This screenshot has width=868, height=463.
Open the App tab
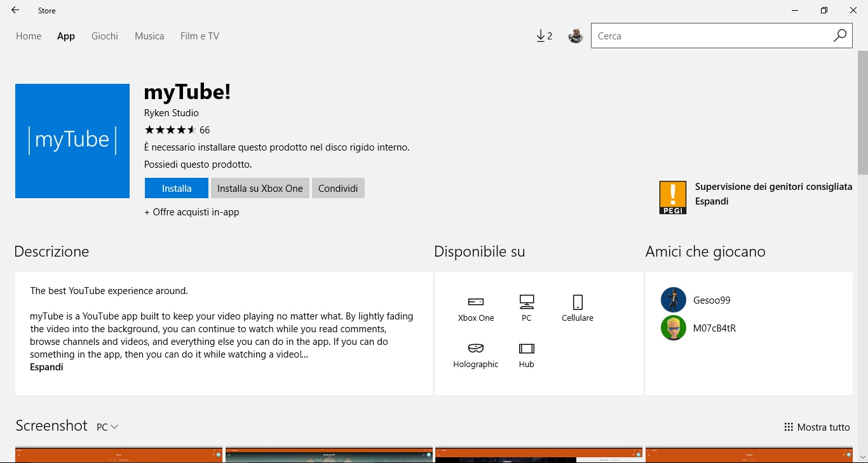66,36
